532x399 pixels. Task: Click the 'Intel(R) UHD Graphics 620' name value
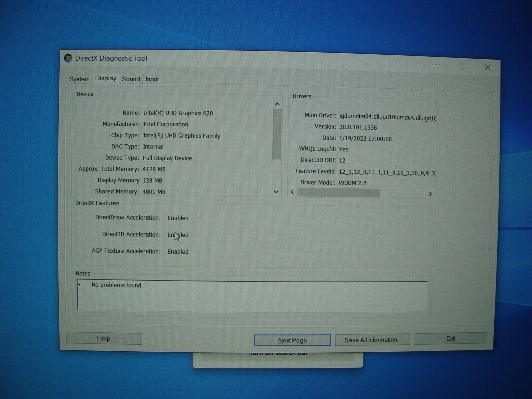tap(178, 113)
